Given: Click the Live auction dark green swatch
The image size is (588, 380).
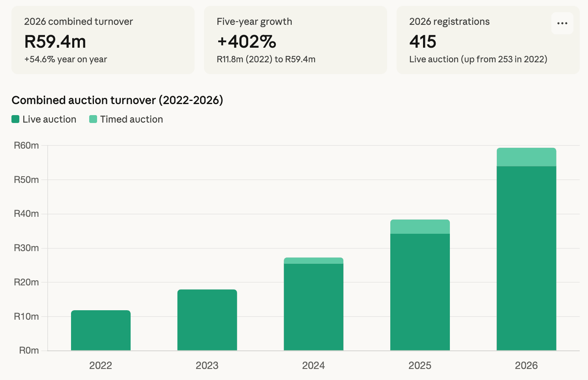Looking at the screenshot, I should (15, 119).
